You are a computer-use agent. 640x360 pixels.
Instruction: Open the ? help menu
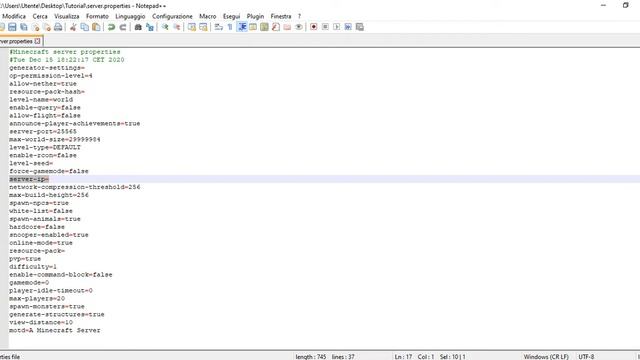299,16
